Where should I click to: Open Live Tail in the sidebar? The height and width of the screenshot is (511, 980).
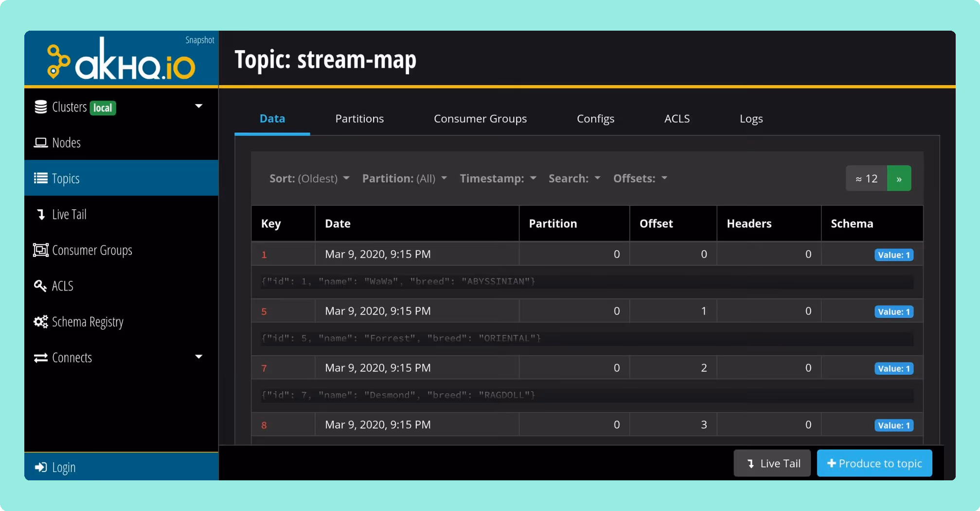point(121,214)
